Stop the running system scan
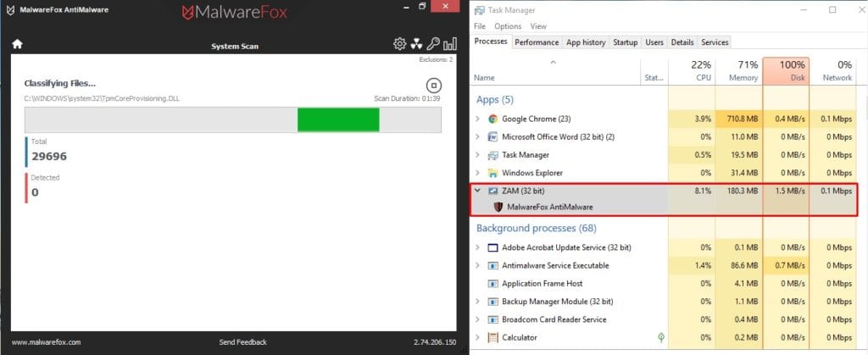This screenshot has width=868, height=355. pos(434,86)
